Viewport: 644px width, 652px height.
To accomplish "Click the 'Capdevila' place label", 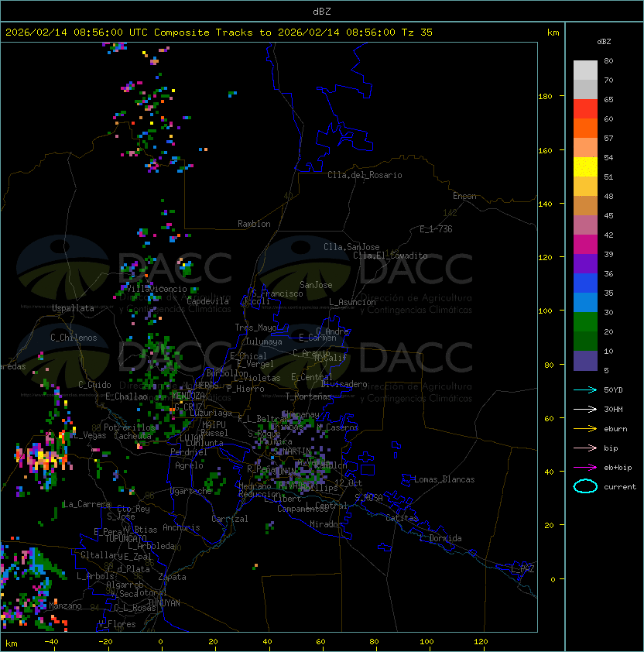I will pyautogui.click(x=207, y=301).
